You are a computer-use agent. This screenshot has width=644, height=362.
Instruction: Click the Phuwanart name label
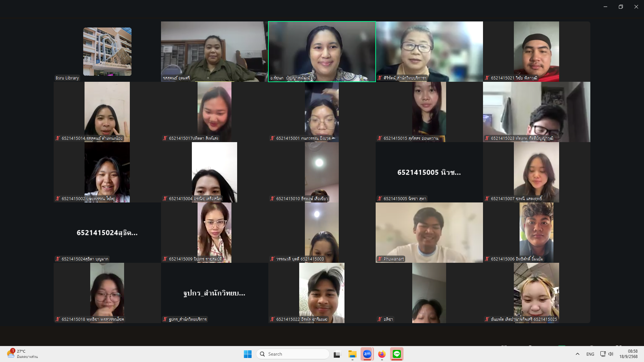click(394, 259)
